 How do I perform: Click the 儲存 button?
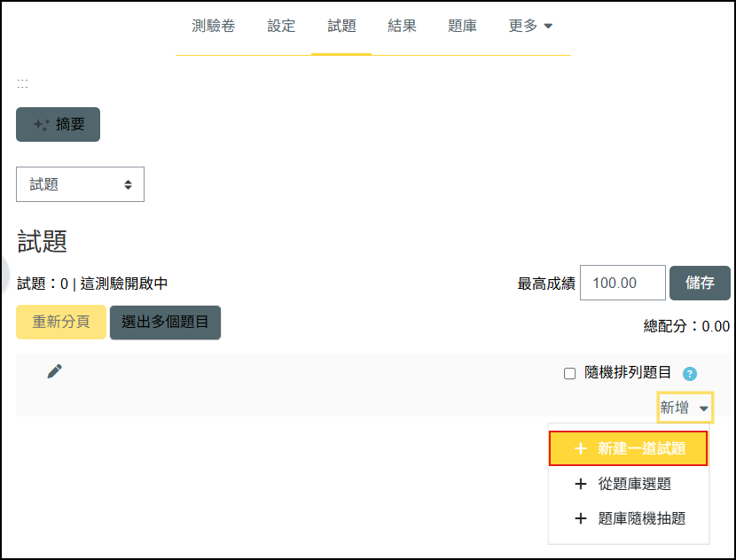[700, 283]
